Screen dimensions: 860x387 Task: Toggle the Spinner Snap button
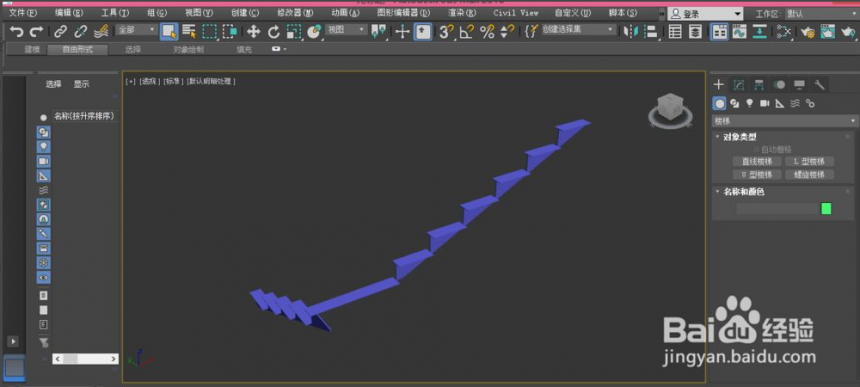pyautogui.click(x=507, y=32)
